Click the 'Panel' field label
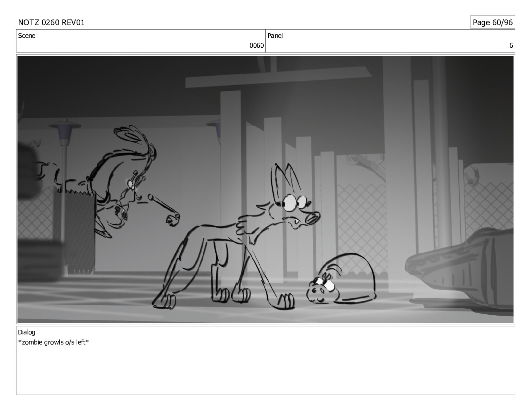The width and height of the screenshot is (532, 411). pyautogui.click(x=275, y=36)
